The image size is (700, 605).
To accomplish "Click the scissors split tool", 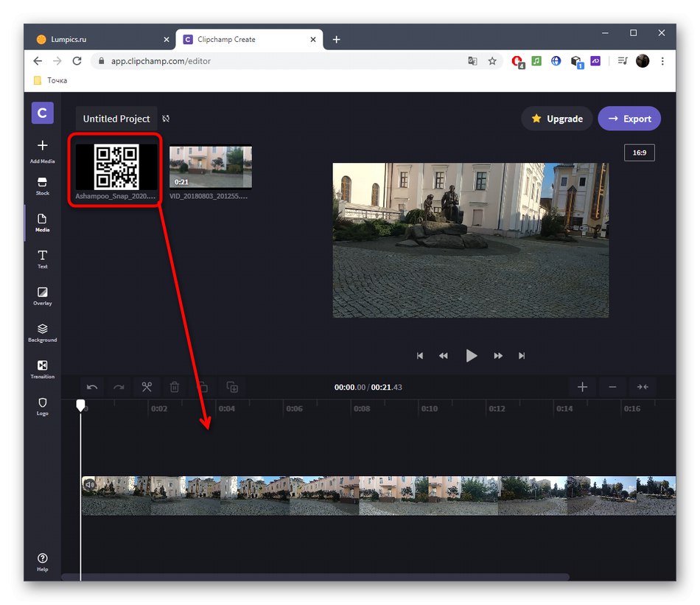I will [147, 387].
